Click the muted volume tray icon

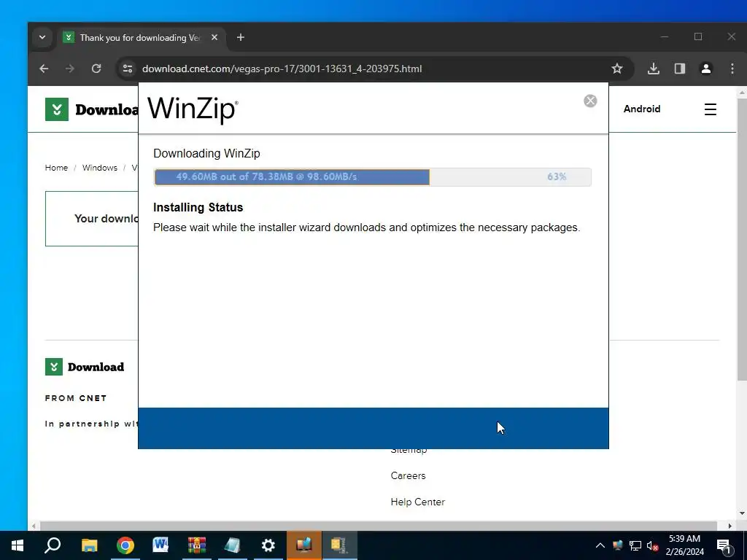click(x=653, y=545)
